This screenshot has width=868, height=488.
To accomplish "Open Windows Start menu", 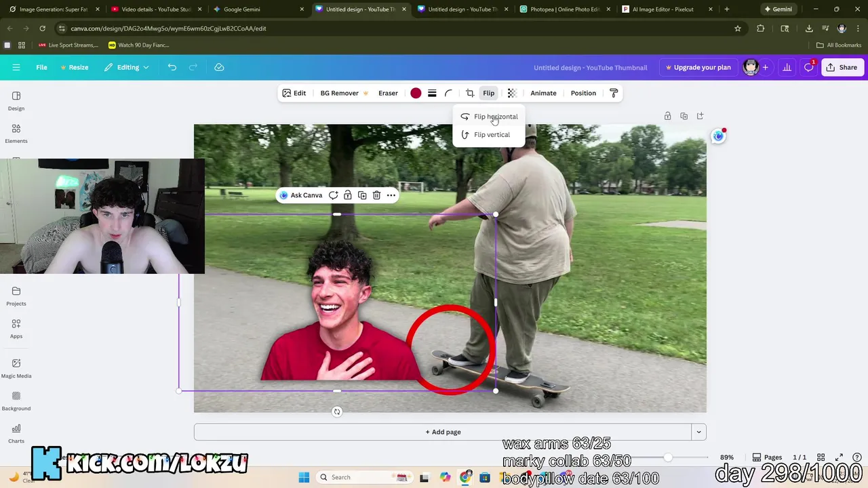I will pyautogui.click(x=304, y=477).
